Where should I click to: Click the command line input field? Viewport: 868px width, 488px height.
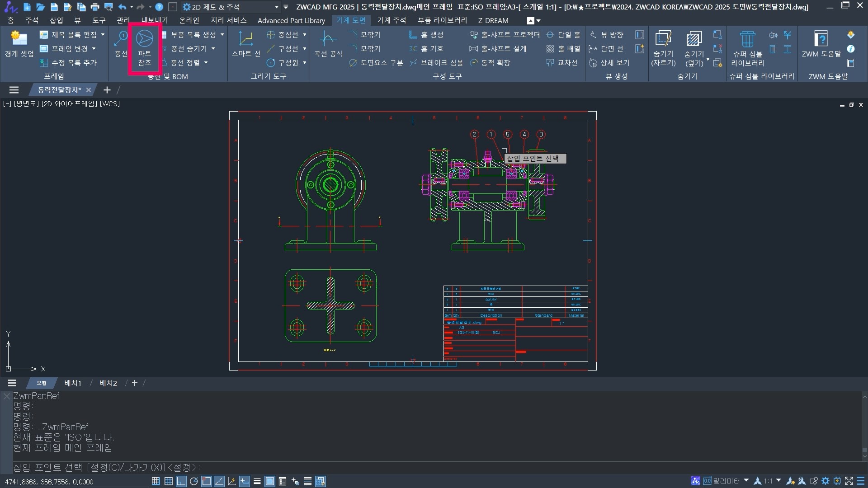[407, 467]
